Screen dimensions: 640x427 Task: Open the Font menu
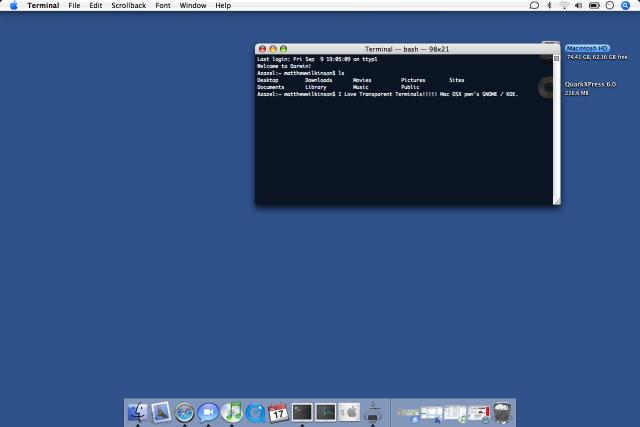163,5
